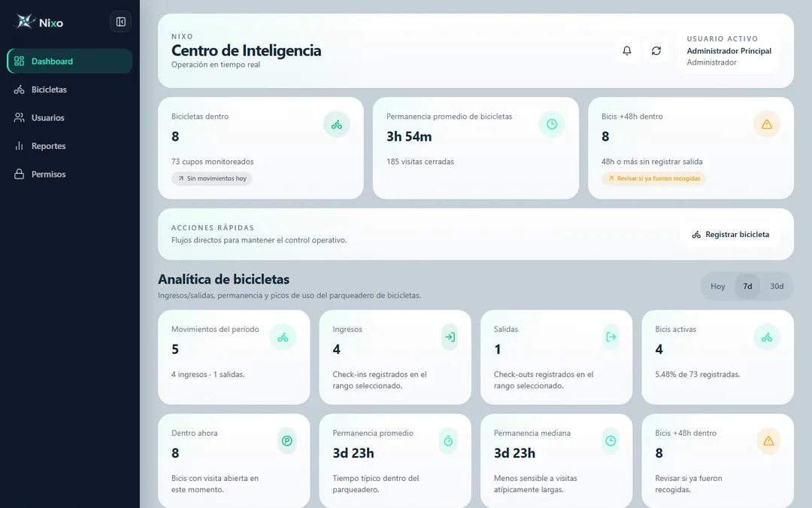The width and height of the screenshot is (812, 508).
Task: Click the parking P icon on the Dentro ahora card
Action: pyautogui.click(x=287, y=441)
